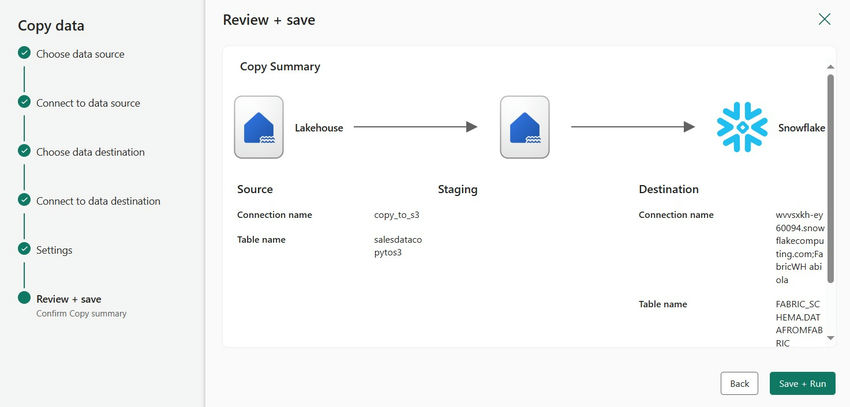Click the Connect to data source checkmark
850x407 pixels.
pyautogui.click(x=24, y=102)
